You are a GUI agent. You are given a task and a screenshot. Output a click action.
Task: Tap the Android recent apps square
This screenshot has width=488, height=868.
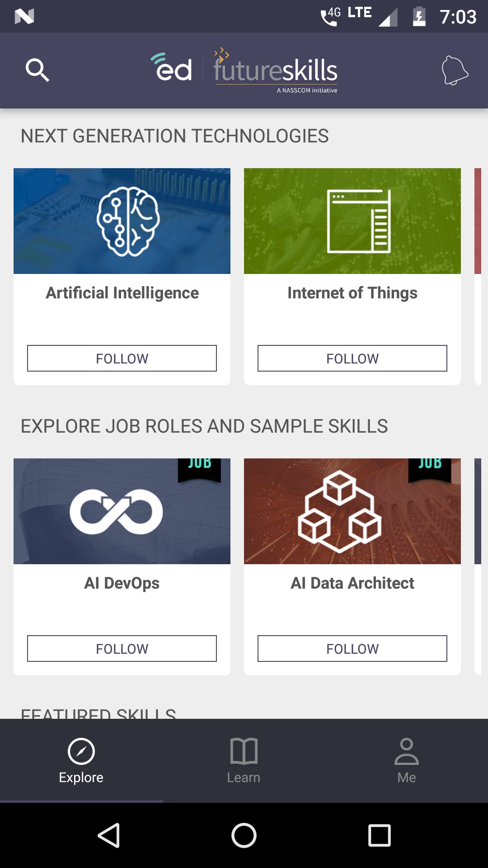(x=380, y=835)
